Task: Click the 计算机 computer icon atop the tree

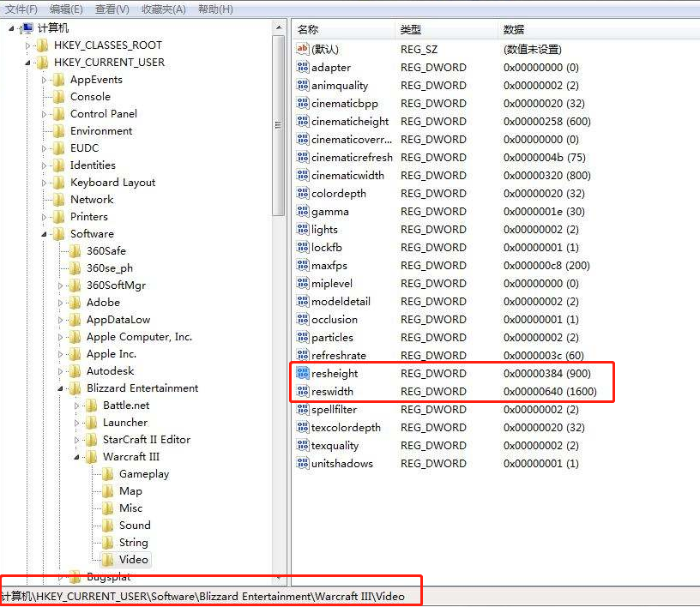Action: point(28,27)
